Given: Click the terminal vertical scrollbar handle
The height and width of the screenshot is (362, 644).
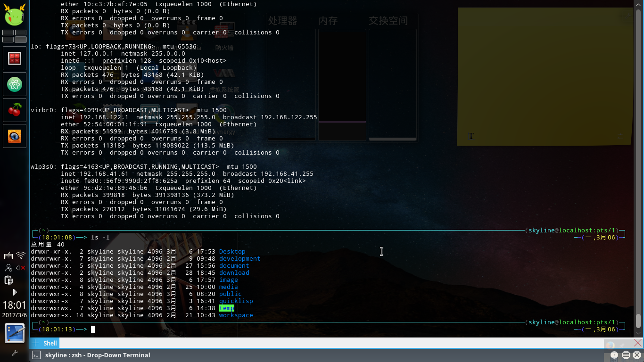Looking at the screenshot, I should pyautogui.click(x=638, y=321).
